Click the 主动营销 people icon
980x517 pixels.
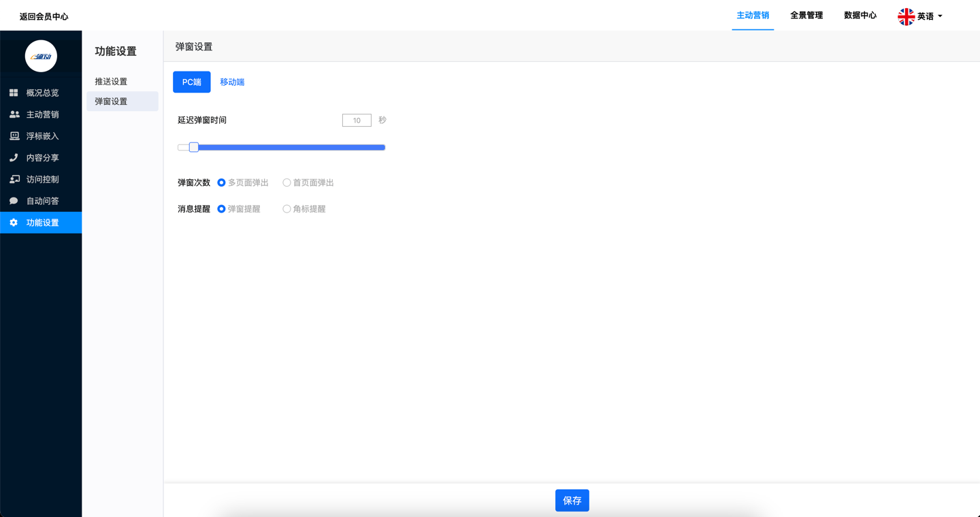click(14, 114)
